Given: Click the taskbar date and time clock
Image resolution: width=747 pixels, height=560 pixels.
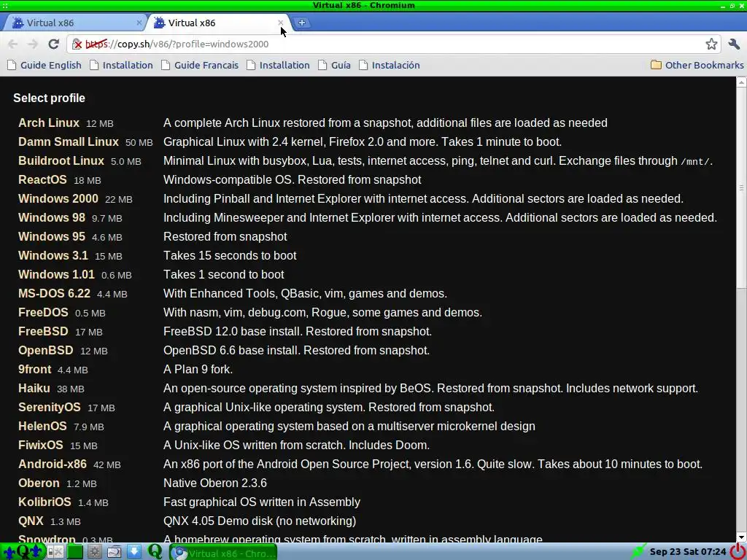Looking at the screenshot, I should tap(688, 552).
